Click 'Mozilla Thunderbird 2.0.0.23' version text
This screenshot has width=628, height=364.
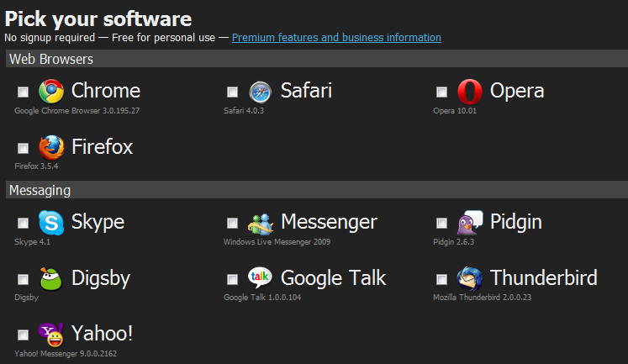click(483, 298)
